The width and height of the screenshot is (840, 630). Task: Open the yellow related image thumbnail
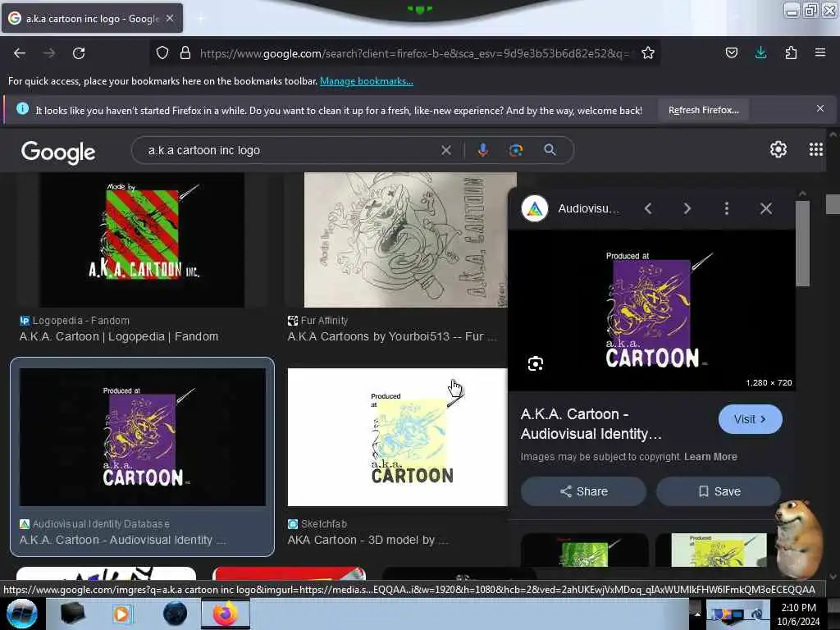pos(718,550)
